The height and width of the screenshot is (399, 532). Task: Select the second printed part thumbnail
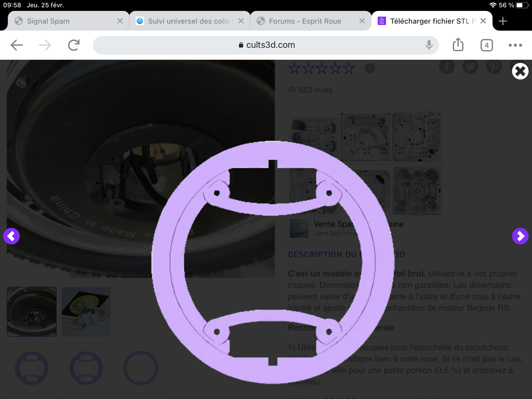pos(86,312)
